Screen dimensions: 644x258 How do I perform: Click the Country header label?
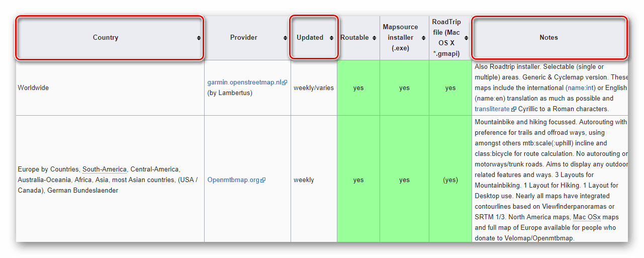click(x=106, y=38)
